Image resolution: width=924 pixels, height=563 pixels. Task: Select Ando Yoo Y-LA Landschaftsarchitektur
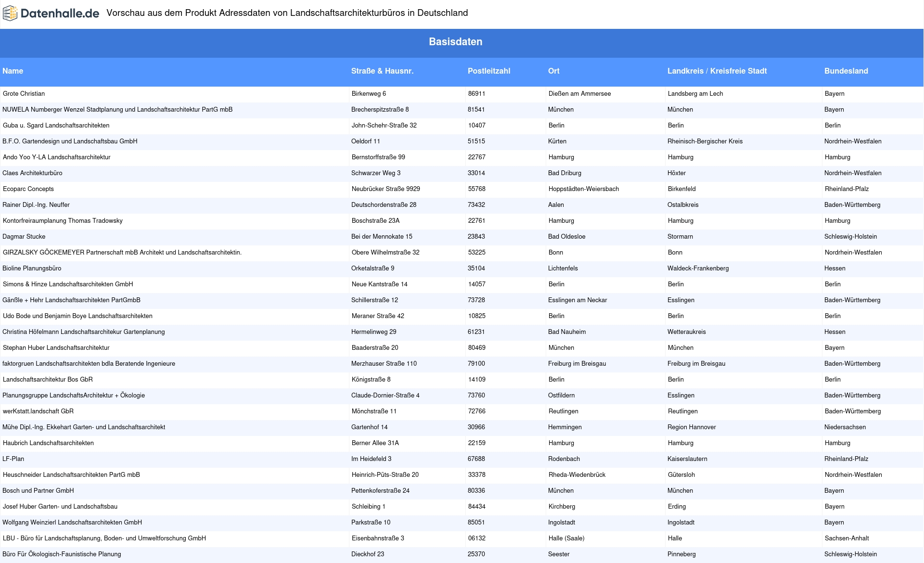click(x=56, y=157)
